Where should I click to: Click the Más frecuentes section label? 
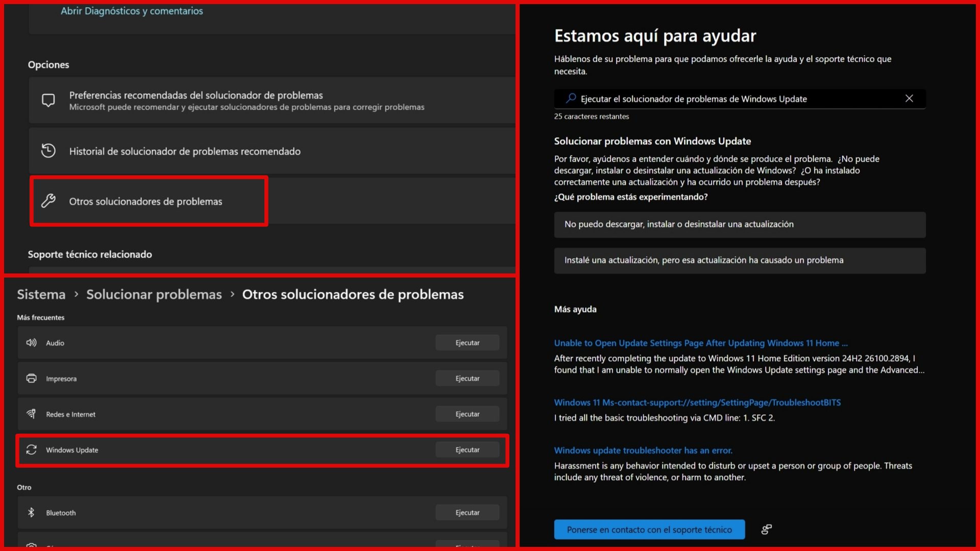click(x=41, y=318)
